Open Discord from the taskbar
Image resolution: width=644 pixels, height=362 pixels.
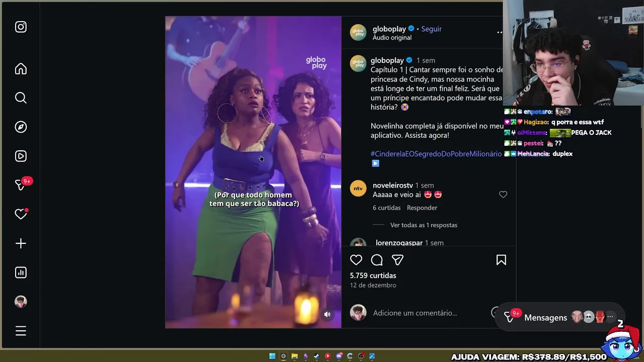pos(339,356)
